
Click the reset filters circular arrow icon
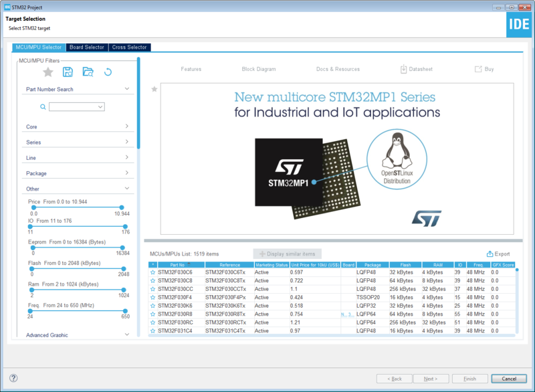point(107,72)
